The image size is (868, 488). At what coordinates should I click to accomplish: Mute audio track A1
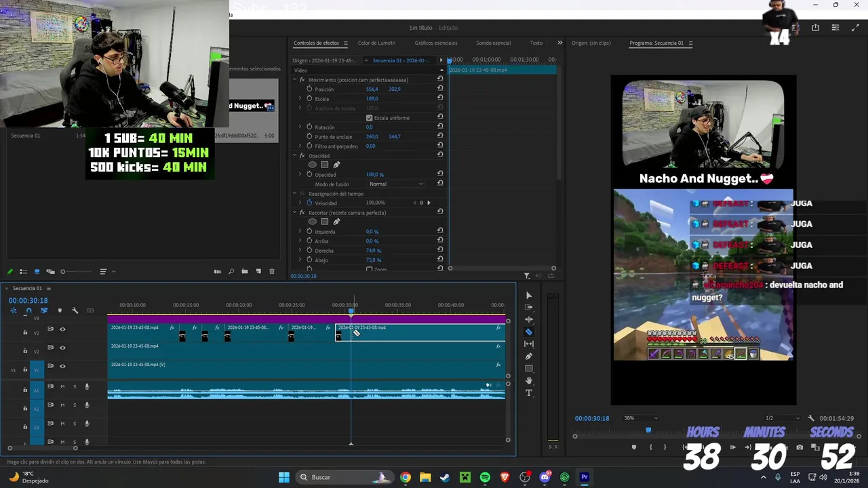click(62, 386)
